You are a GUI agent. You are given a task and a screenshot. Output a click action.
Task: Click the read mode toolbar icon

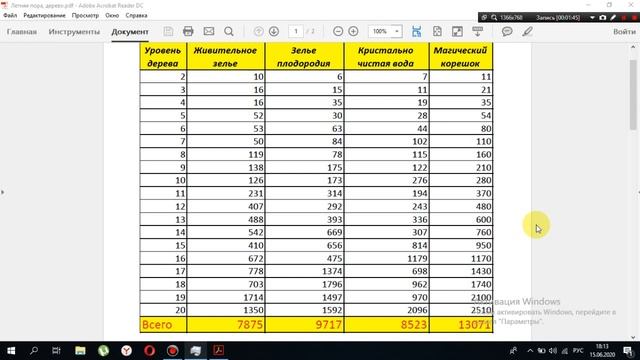pos(478,31)
